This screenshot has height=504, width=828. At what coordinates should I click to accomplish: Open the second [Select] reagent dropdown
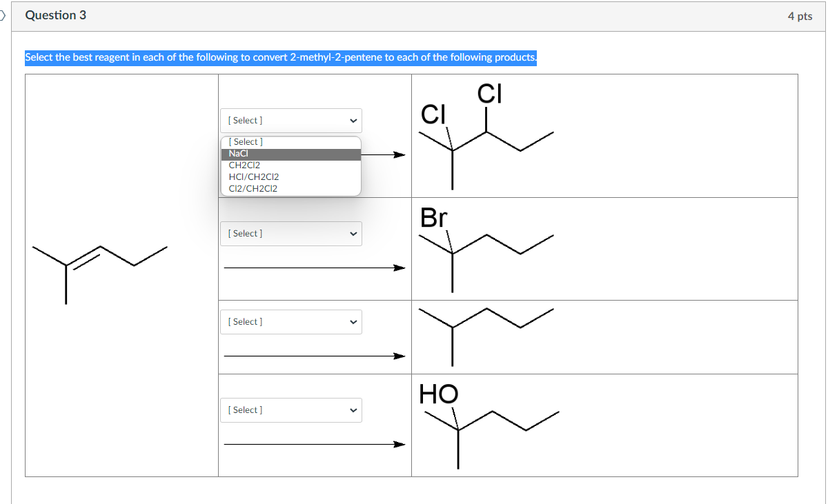290,233
